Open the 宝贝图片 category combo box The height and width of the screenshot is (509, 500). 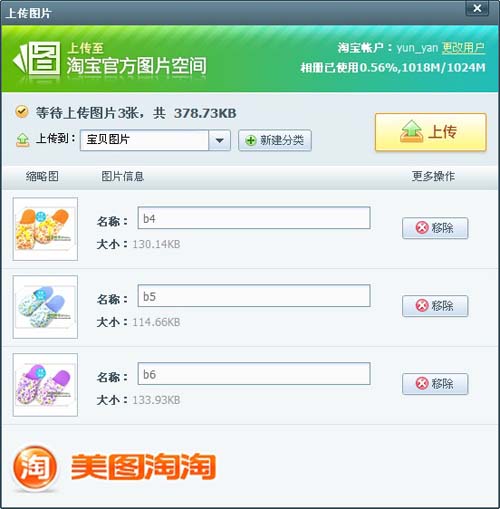pyautogui.click(x=155, y=140)
